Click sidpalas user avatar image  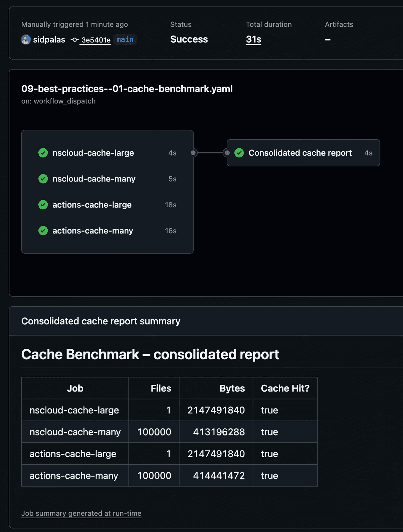[26, 40]
